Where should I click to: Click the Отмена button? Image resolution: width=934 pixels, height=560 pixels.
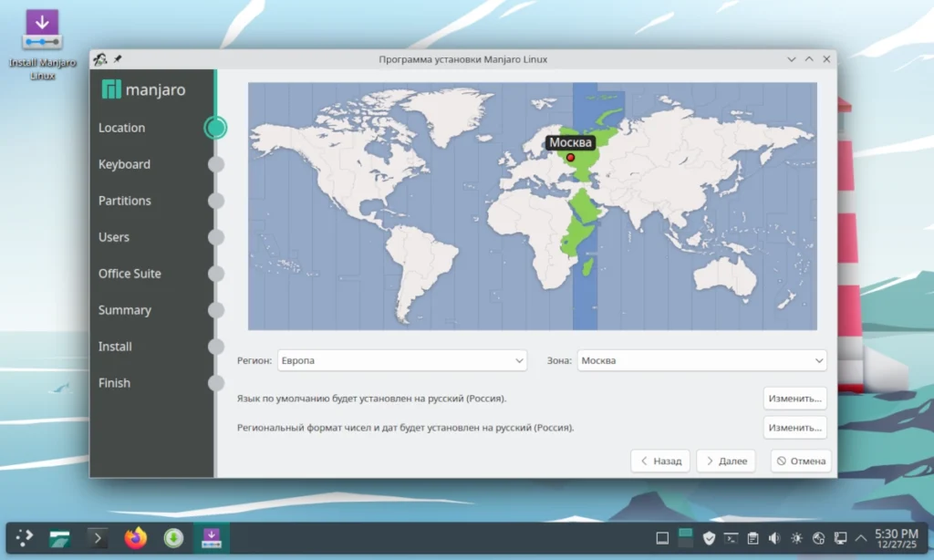pyautogui.click(x=801, y=461)
